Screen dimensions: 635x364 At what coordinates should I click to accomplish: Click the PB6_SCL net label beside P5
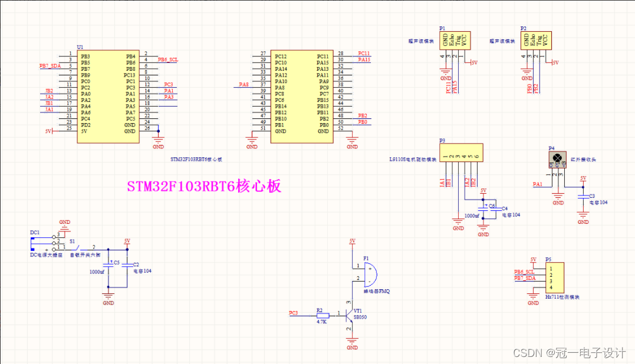click(x=524, y=272)
